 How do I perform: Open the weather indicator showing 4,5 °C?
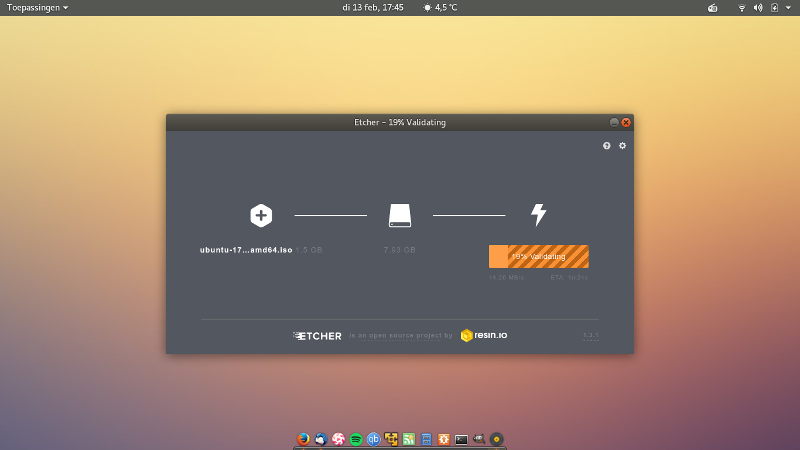click(x=440, y=8)
